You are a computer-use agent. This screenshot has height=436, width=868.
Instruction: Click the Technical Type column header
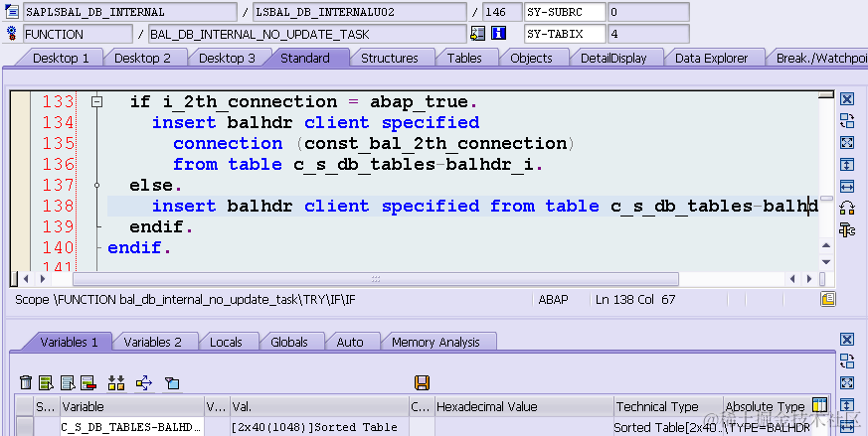click(668, 406)
